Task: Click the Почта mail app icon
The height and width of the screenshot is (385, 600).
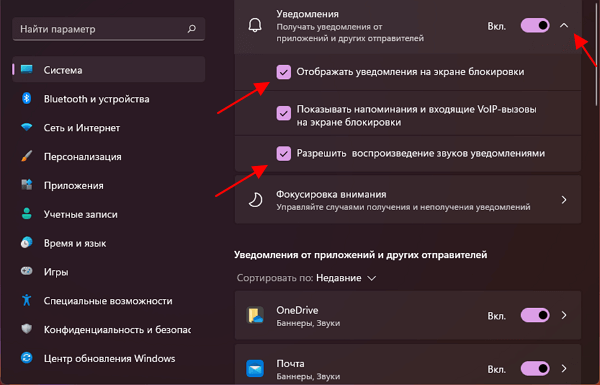Action: click(255, 368)
